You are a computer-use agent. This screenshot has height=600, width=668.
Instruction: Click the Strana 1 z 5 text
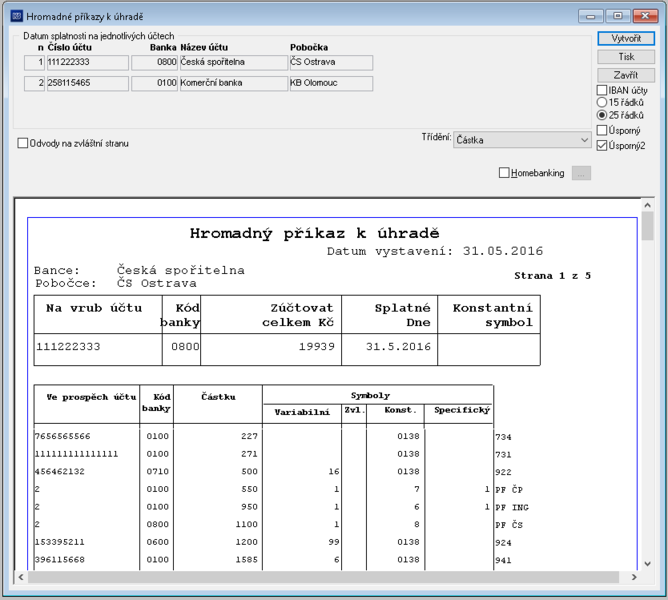[x=552, y=276]
